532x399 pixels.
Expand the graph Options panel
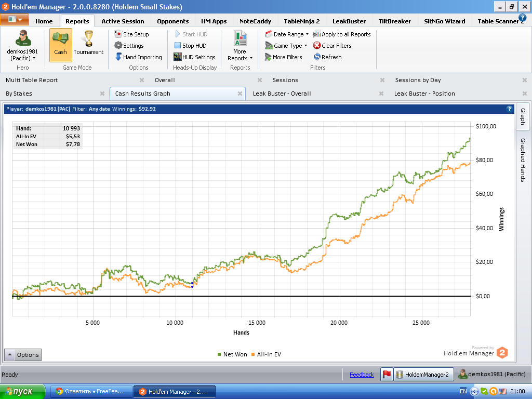pyautogui.click(x=23, y=355)
